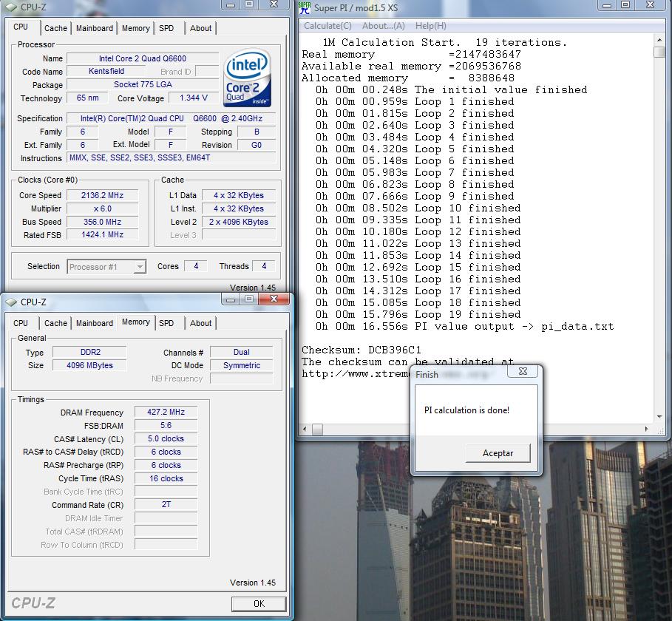The height and width of the screenshot is (621, 672).
Task: Switch to Memory tab in top CPU-Z window
Action: click(136, 28)
